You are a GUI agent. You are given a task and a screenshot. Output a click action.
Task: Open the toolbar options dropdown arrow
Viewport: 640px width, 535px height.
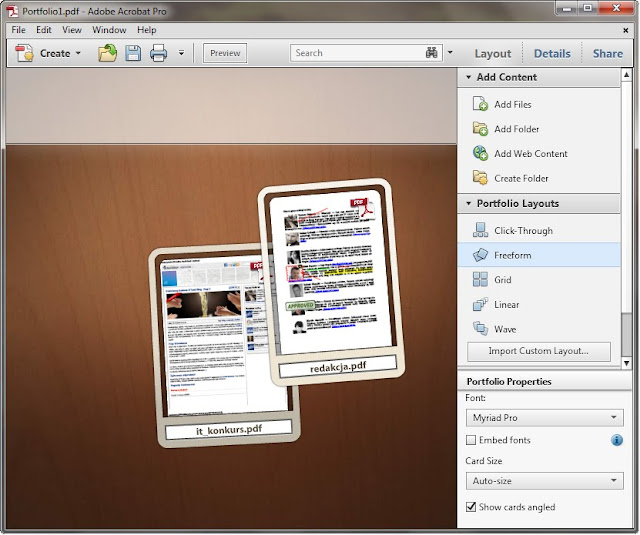(181, 53)
